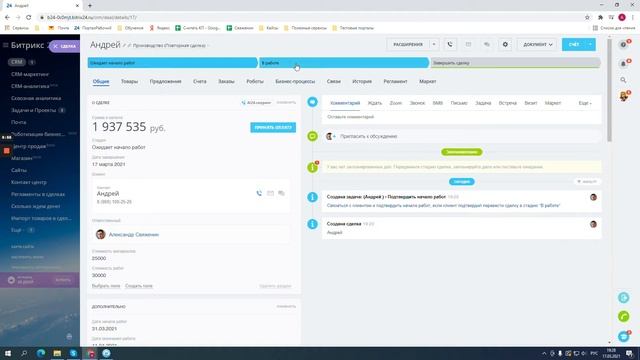Click blue info icon next to 'Создана сделка'
The image size is (640, 360).
click(x=312, y=224)
